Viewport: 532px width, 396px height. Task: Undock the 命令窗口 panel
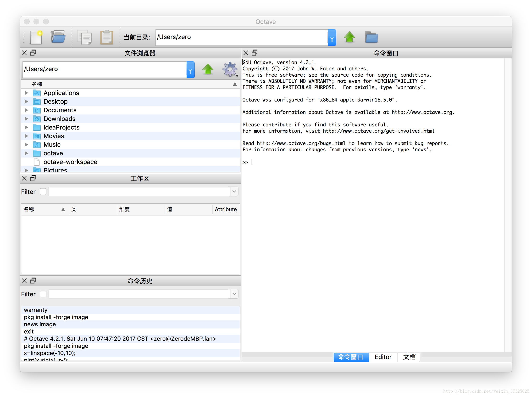pos(254,53)
